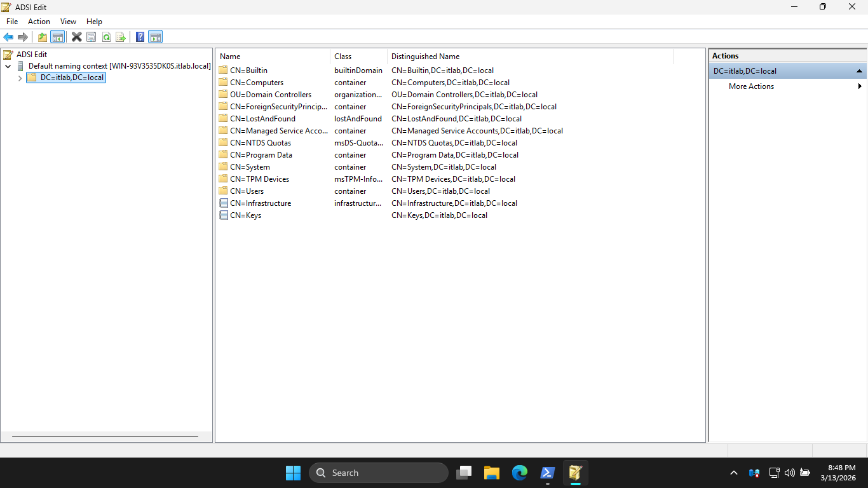Image resolution: width=868 pixels, height=488 pixels.
Task: Select the OU=Domain Controllers entry
Action: click(x=270, y=95)
